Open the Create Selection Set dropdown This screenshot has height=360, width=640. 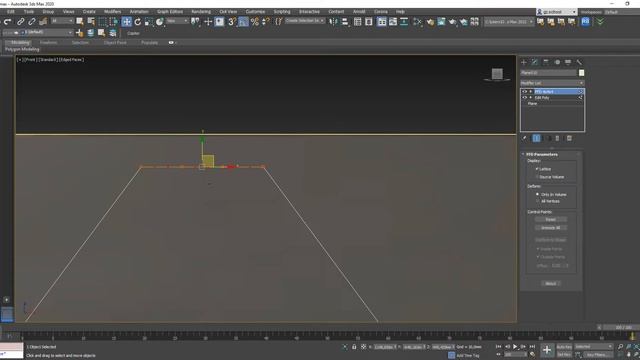[x=305, y=21]
